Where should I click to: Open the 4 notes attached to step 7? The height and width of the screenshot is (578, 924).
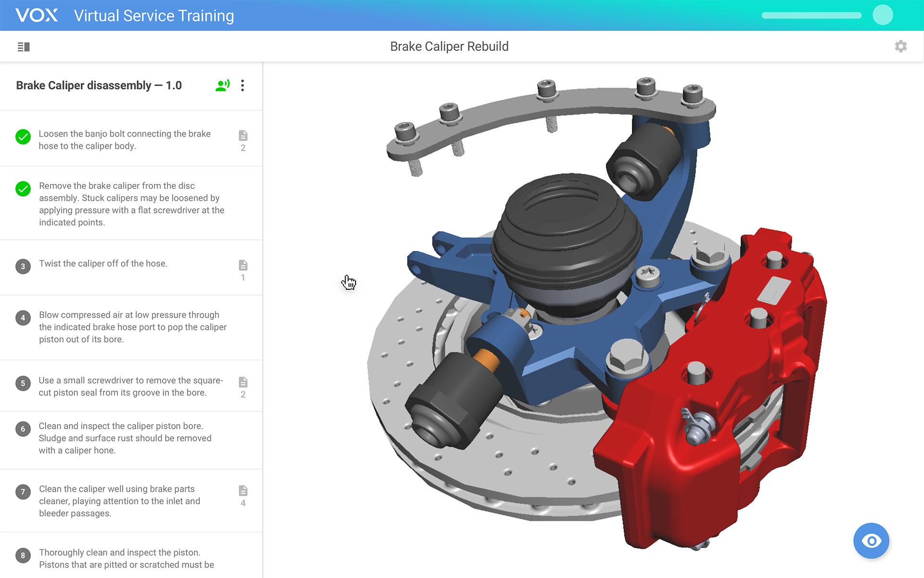pyautogui.click(x=243, y=491)
